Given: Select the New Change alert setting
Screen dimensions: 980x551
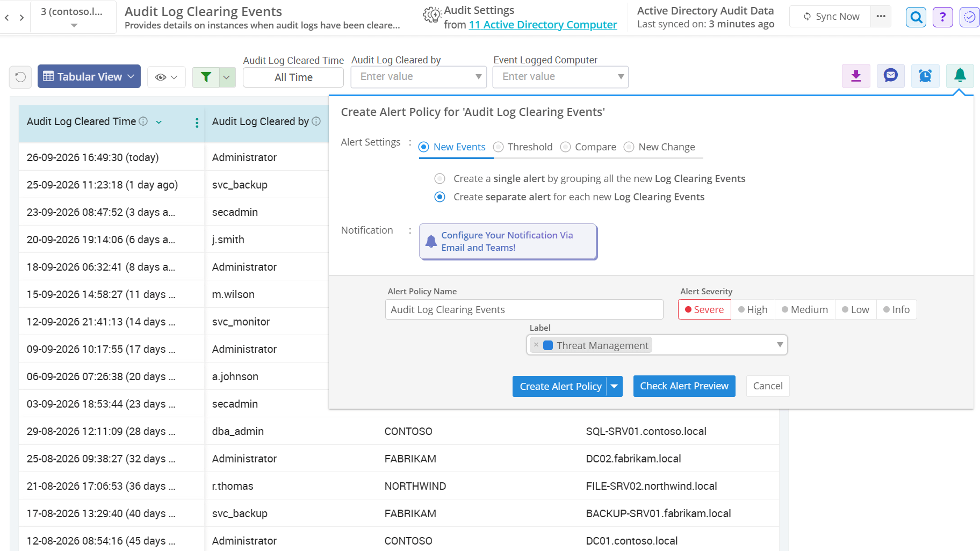Looking at the screenshot, I should [659, 147].
